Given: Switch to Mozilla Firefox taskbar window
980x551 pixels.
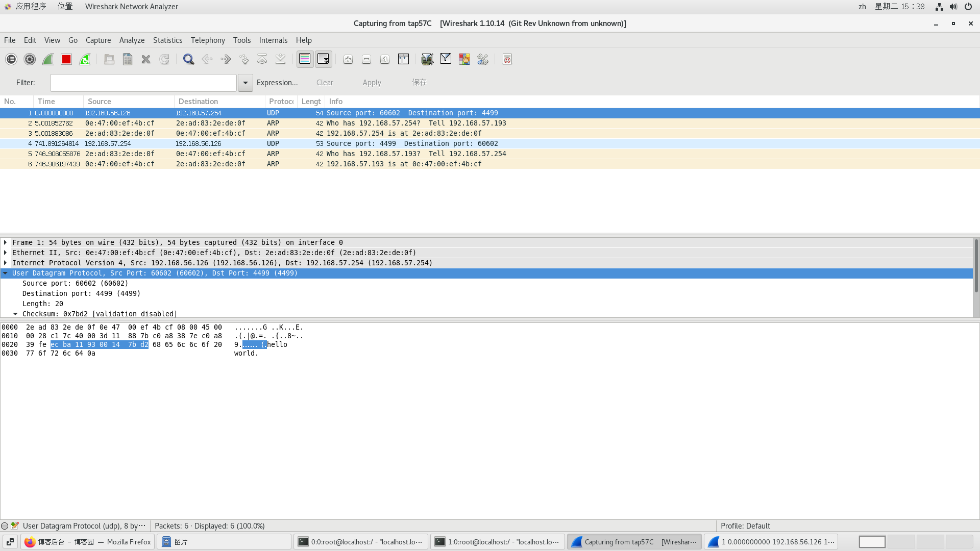Looking at the screenshot, I should pos(88,542).
